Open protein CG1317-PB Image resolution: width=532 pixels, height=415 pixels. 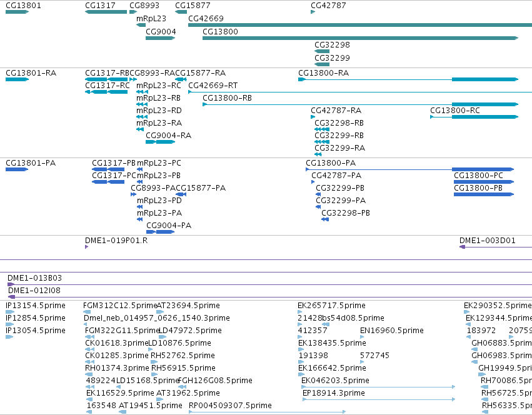(114, 163)
